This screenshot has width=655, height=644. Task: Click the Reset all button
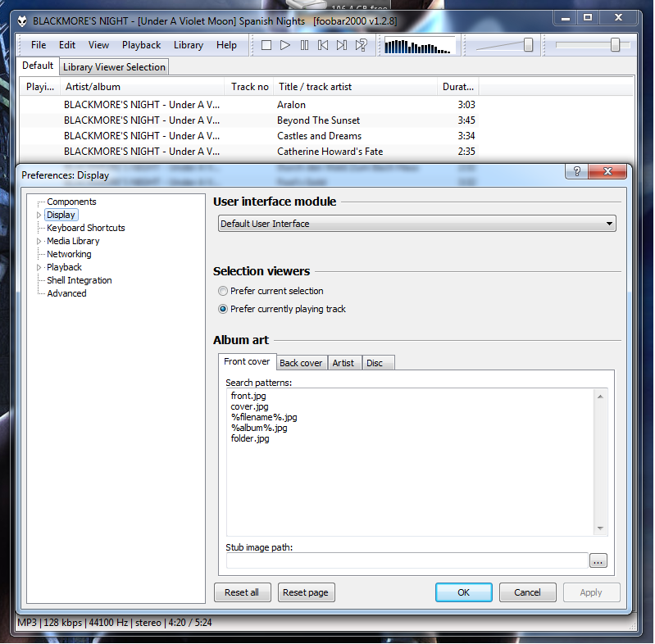coord(242,592)
